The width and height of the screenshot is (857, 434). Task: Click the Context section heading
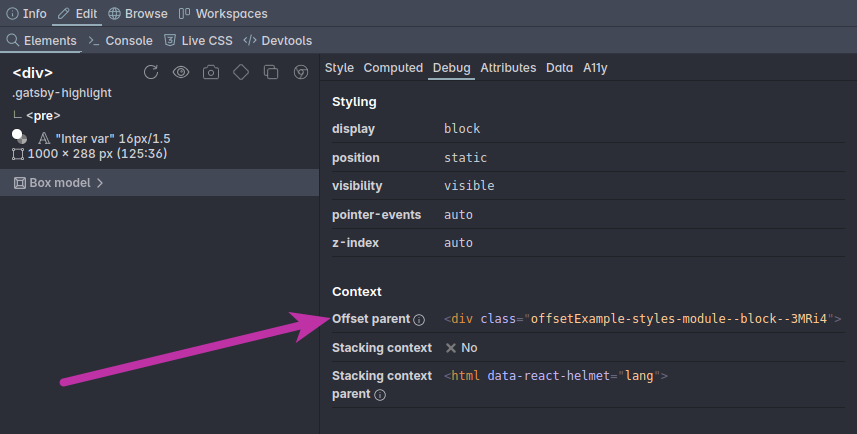pos(357,292)
